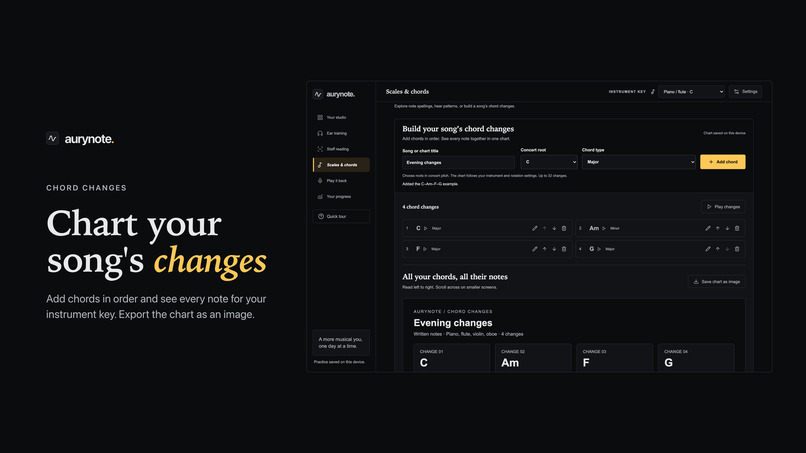Click 'Build your song's chord changes' heading
806x453 pixels.
(458, 129)
